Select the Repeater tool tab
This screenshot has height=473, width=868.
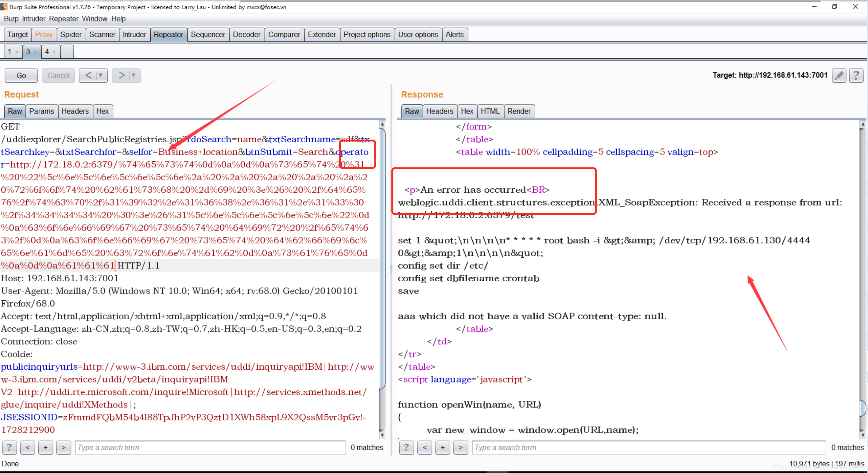pyautogui.click(x=169, y=34)
